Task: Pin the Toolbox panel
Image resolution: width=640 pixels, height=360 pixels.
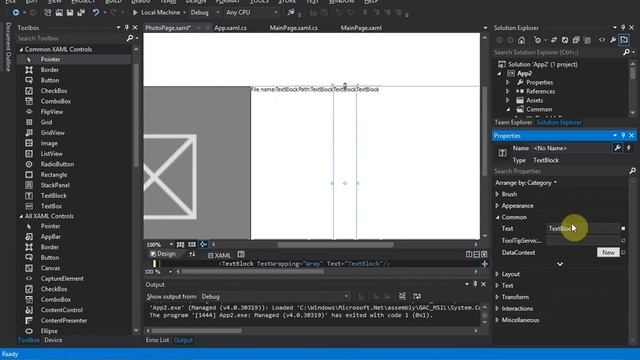Action: (127, 28)
